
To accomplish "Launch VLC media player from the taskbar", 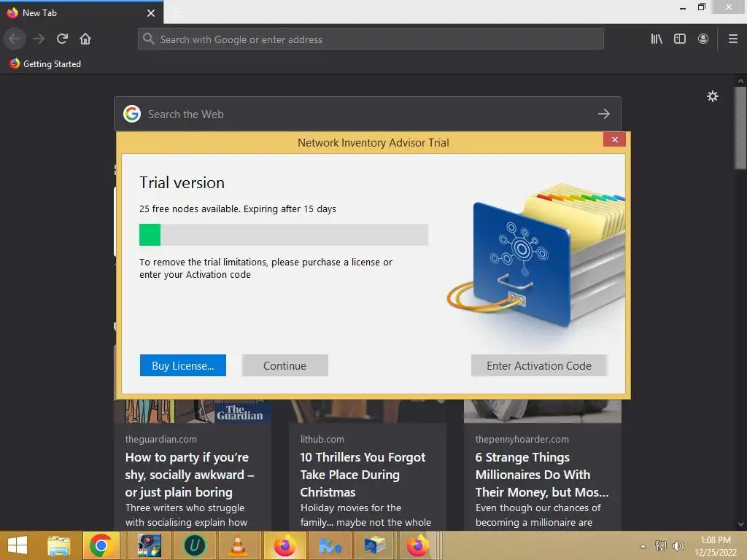I will (238, 545).
